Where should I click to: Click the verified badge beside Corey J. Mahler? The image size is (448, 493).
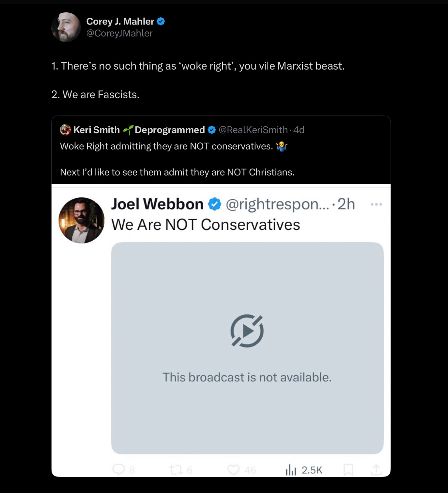tap(161, 22)
